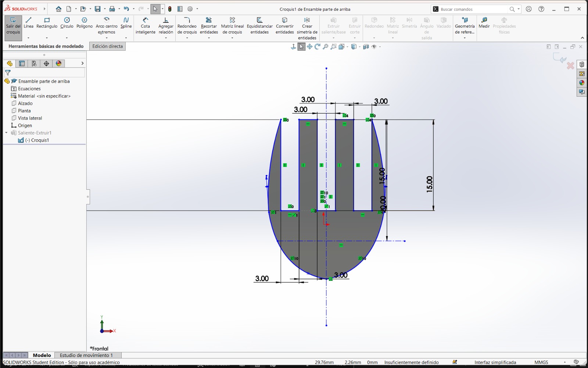Open the Círculo tool dropdown arrow

click(67, 38)
